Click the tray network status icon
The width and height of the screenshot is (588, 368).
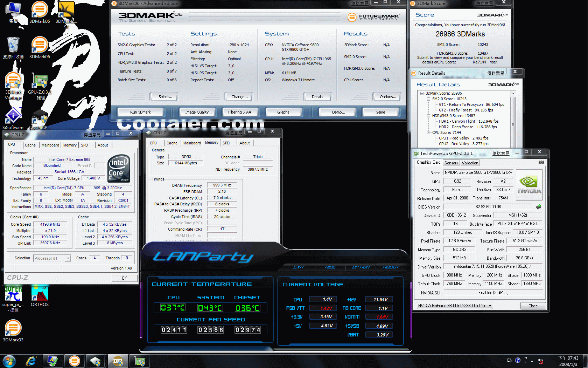pyautogui.click(x=540, y=361)
